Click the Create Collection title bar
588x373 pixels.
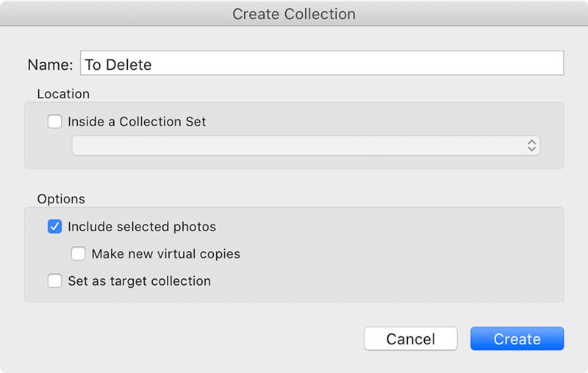tap(294, 14)
